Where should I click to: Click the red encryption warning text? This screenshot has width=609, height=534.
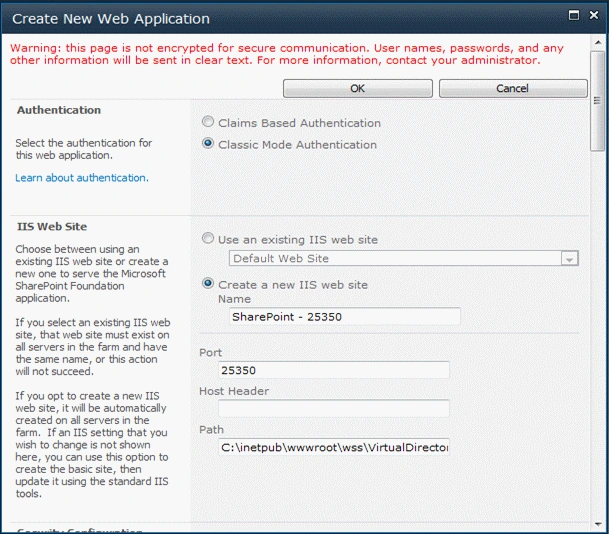(x=287, y=54)
